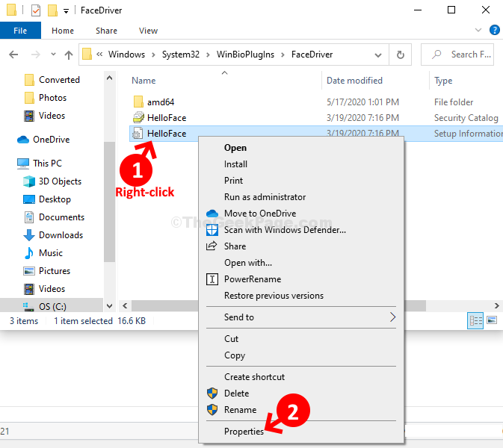Open the Explorer help icon
Viewport: 503px width, 448px height.
click(494, 30)
